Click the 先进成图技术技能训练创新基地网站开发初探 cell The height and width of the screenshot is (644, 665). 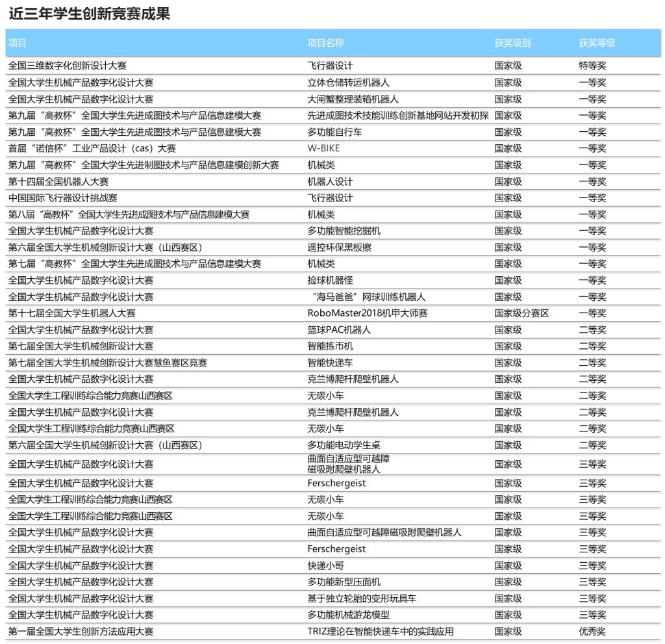point(398,116)
